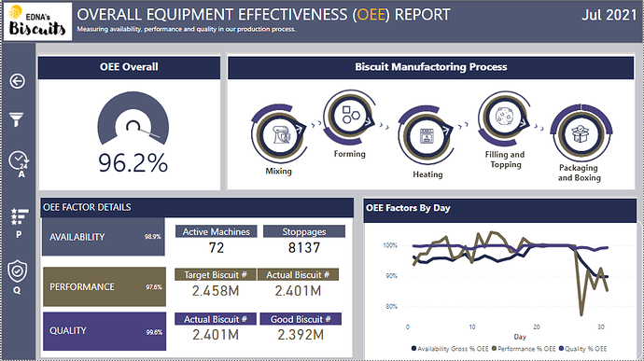Click the OEE Factors By Day title
Screen dimensions: 644x361
408,208
